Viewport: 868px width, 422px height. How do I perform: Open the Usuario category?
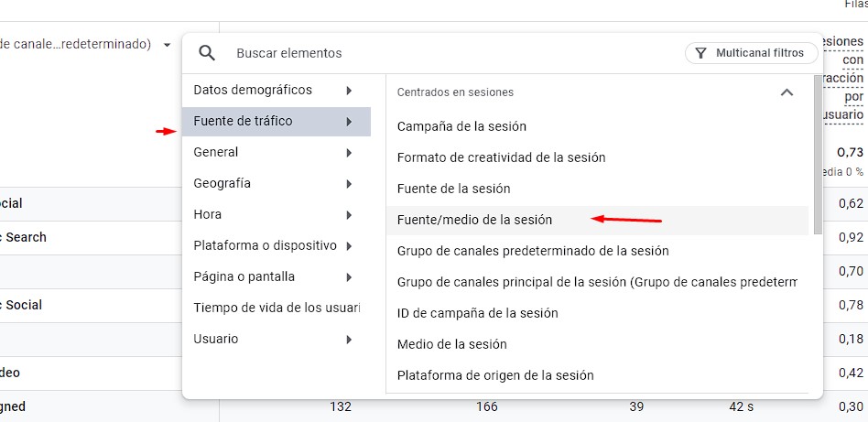pyautogui.click(x=216, y=339)
